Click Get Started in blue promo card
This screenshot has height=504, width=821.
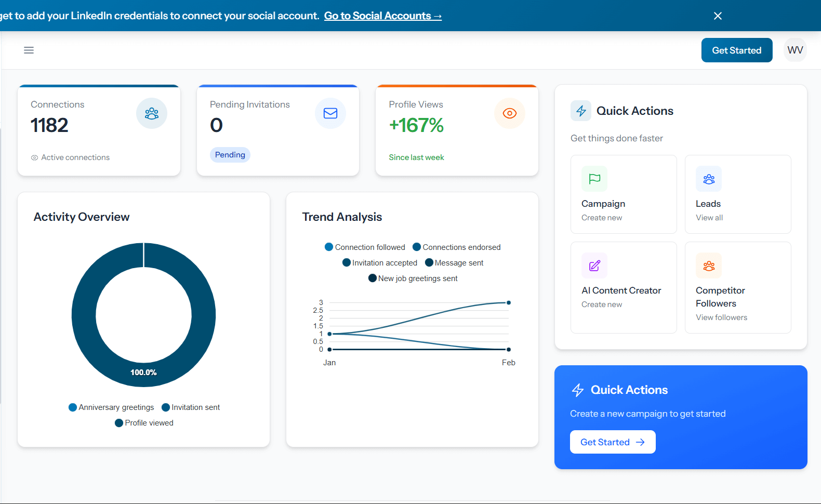613,442
